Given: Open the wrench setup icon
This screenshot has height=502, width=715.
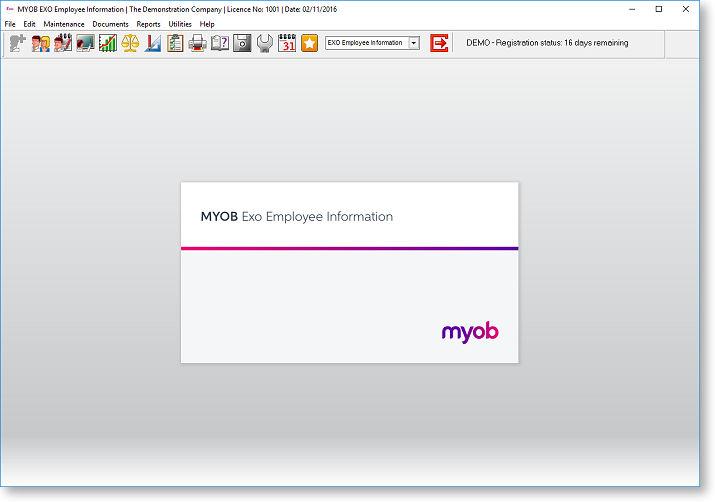Looking at the screenshot, I should [264, 43].
